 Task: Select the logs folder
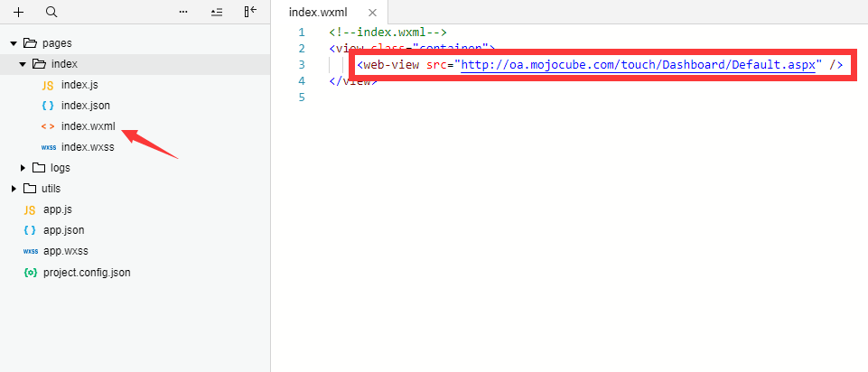(x=61, y=168)
